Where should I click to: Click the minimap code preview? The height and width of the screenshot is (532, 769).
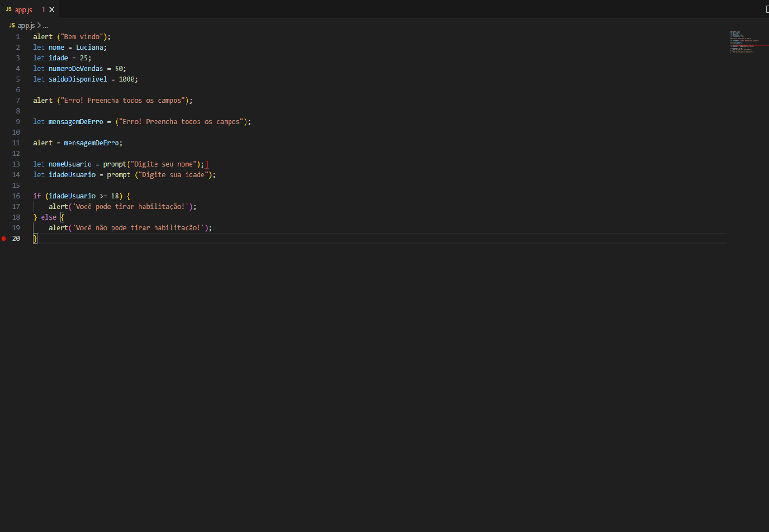point(744,42)
